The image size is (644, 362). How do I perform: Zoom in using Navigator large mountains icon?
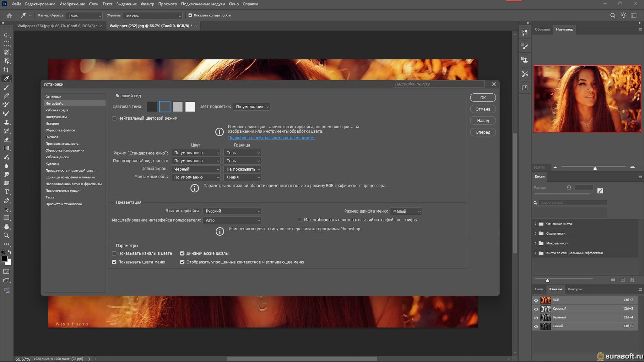(632, 167)
